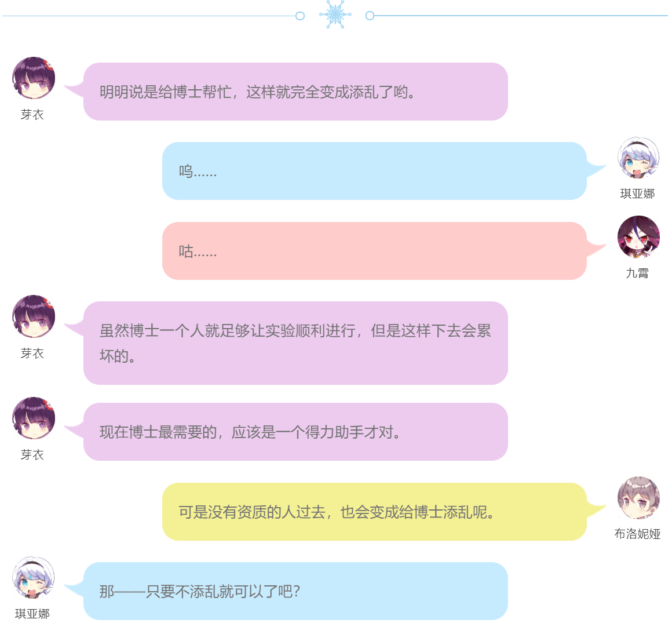The height and width of the screenshot is (623, 672).
Task: Select the pink 咕…… speech bubble
Action: (374, 251)
